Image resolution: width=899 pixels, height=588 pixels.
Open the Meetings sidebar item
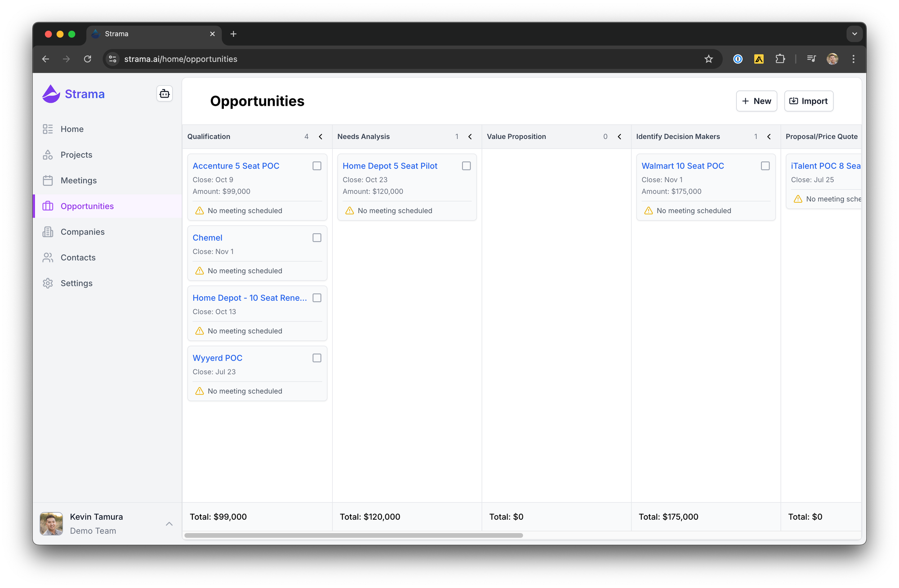coord(78,180)
